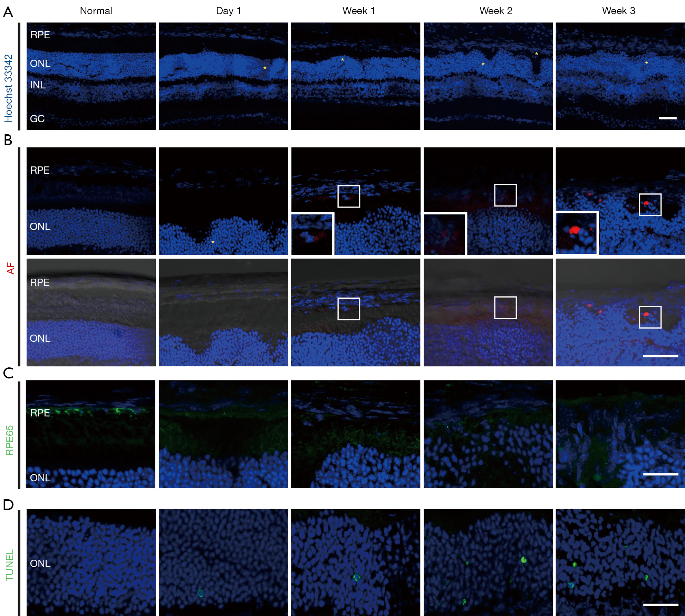Screen dimensions: 685x616
Task: Click the yellow asterisk in Hoechst Week 1 panel
Action: (x=342, y=60)
